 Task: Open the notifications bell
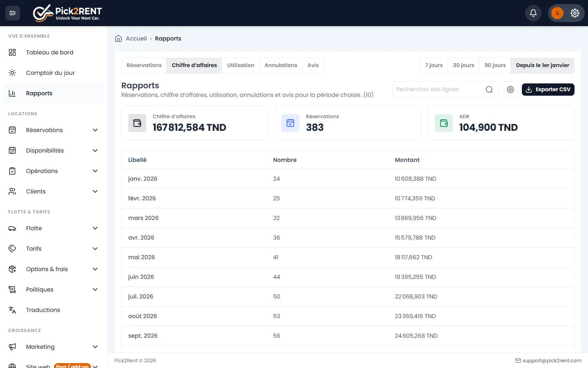(x=533, y=13)
